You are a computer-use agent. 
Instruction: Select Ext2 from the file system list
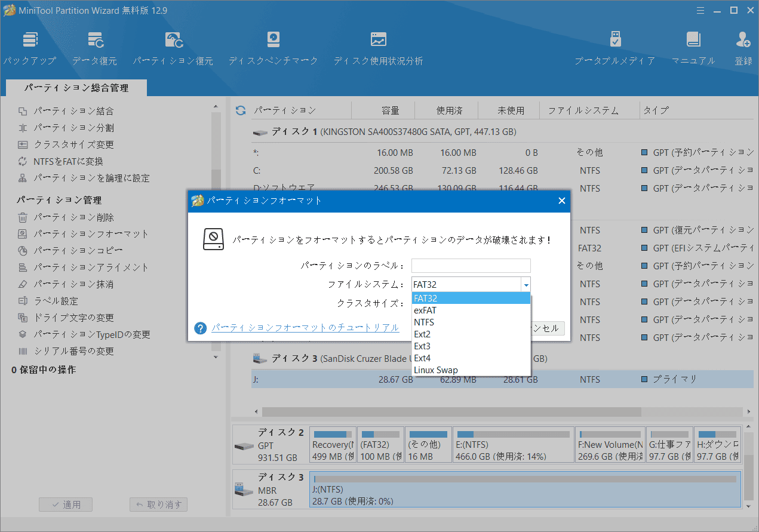coord(471,334)
